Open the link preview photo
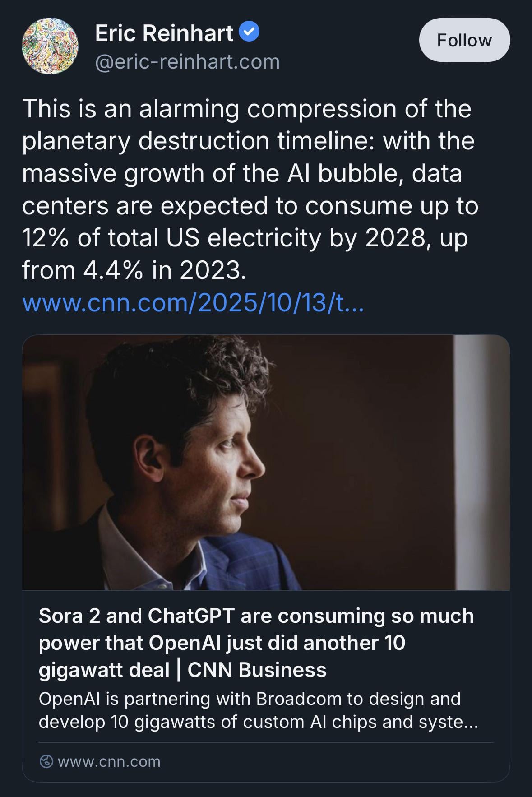The image size is (532, 797). click(x=266, y=462)
